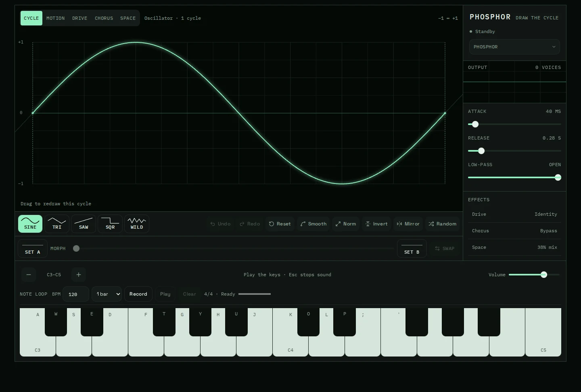Click the Standby status text
581x392 pixels.
[x=485, y=31]
